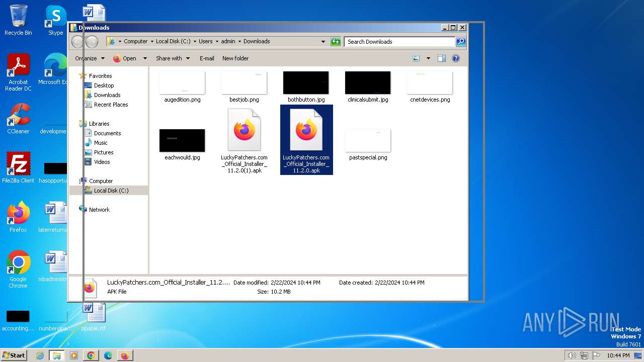Click Open in the toolbar
The height and width of the screenshot is (362, 644).
(125, 58)
